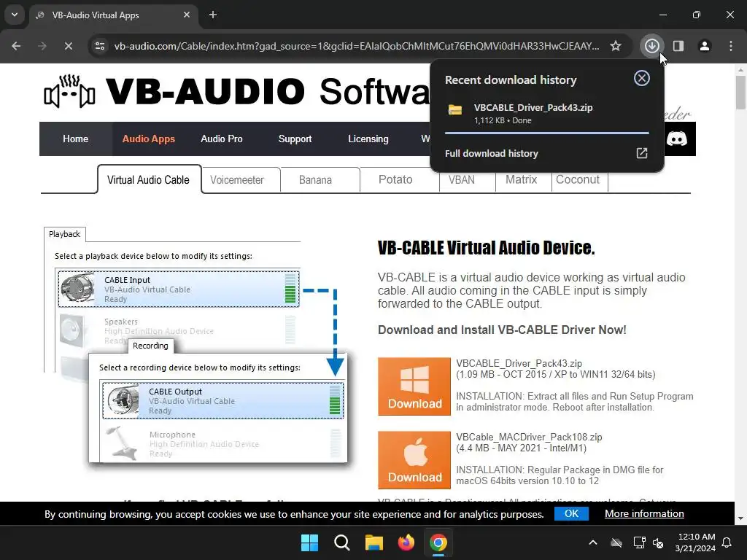747x560 pixels.
Task: Open the Windows Start menu
Action: [x=309, y=542]
